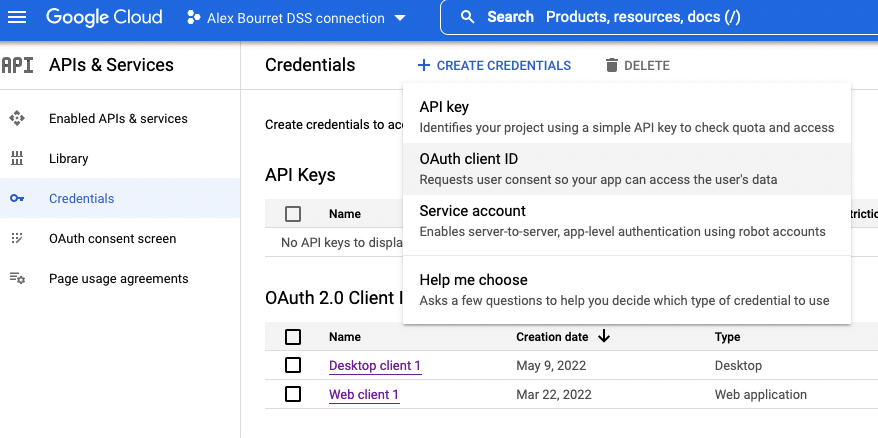
Task: Click the Type column header
Action: pos(727,337)
